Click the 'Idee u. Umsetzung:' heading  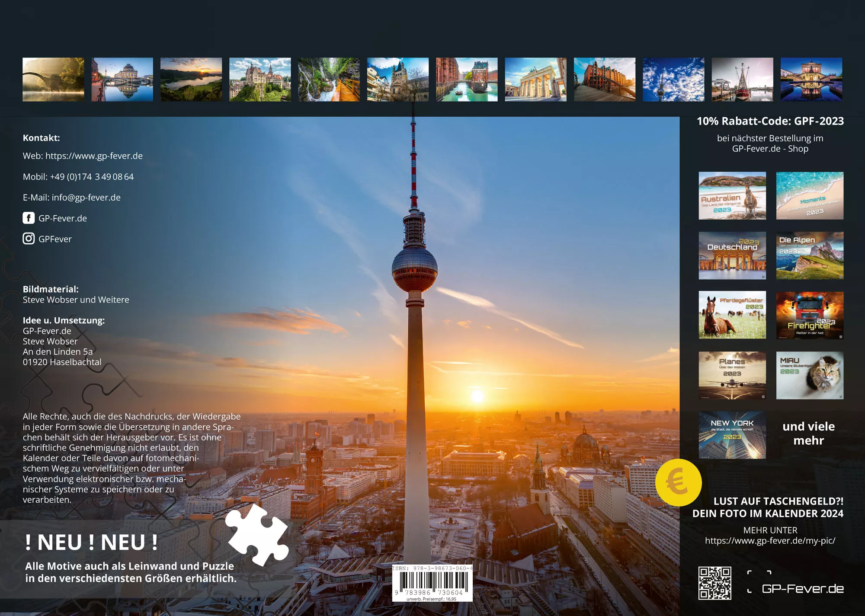coord(64,320)
